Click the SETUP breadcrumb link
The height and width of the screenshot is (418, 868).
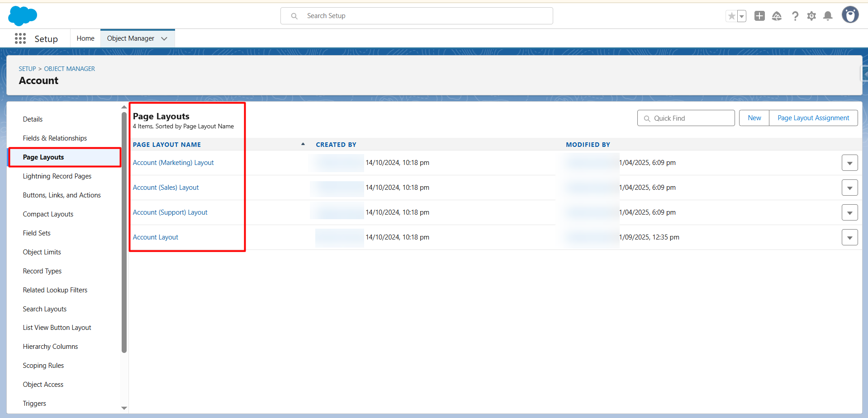pyautogui.click(x=27, y=69)
